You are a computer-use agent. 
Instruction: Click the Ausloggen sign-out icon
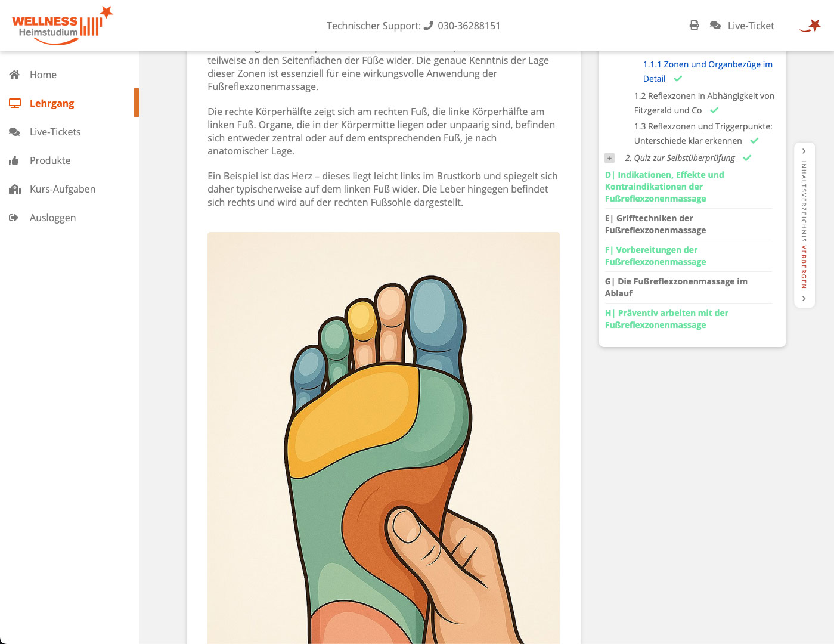pos(15,218)
